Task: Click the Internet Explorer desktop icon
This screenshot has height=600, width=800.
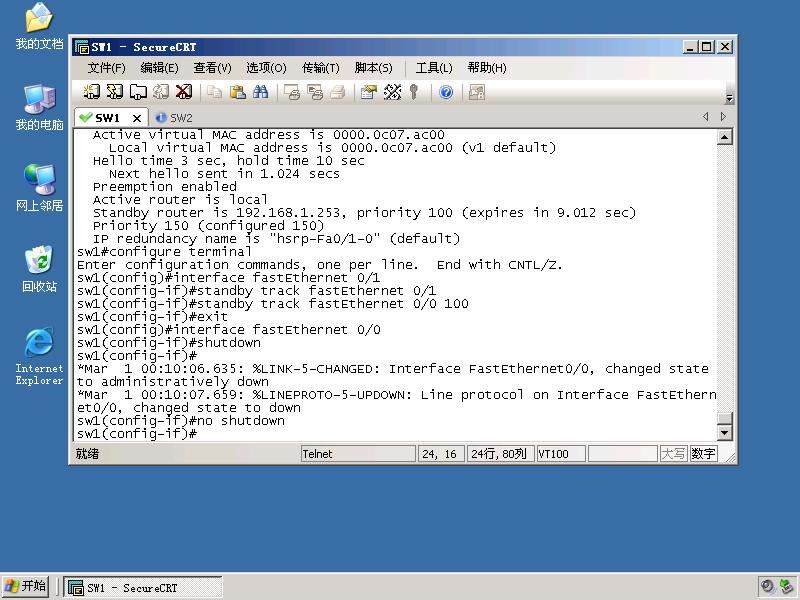Action: [x=39, y=356]
